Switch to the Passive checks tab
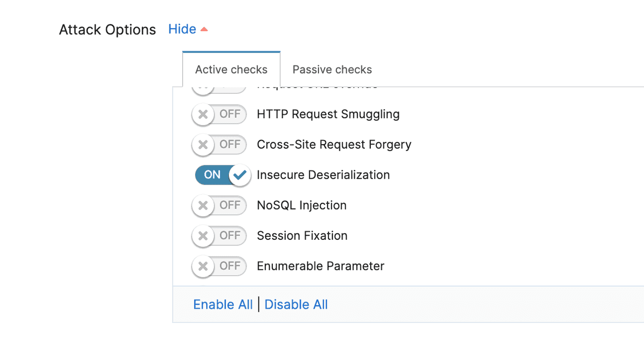This screenshot has width=644, height=345. [332, 70]
